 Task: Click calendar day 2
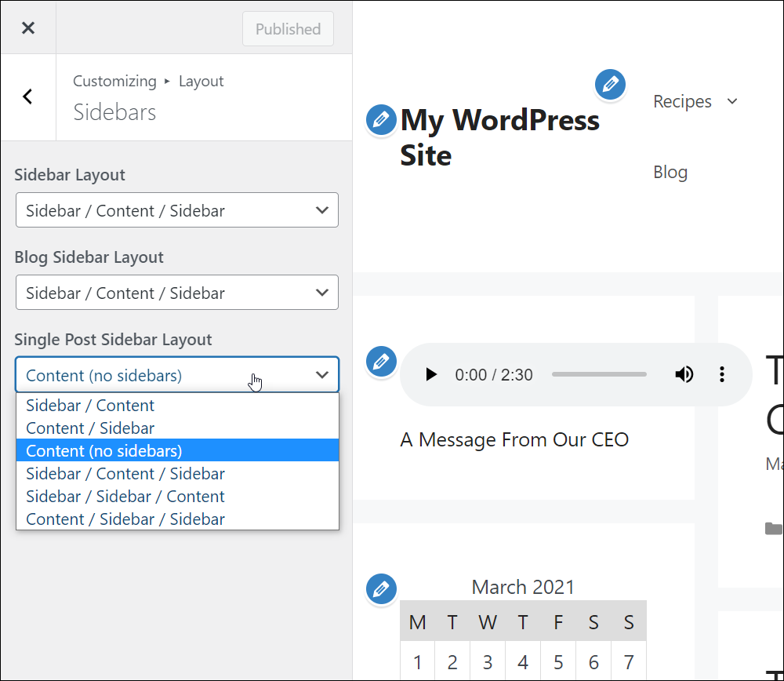click(452, 662)
